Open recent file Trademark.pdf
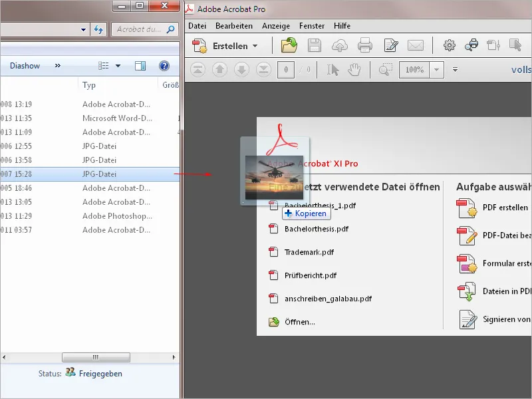The height and width of the screenshot is (399, 532). pyautogui.click(x=309, y=253)
